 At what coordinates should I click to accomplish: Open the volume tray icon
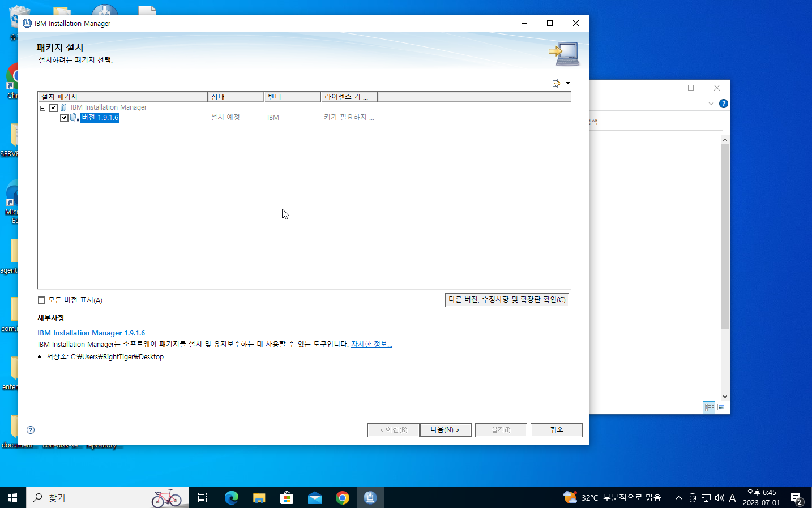point(719,498)
